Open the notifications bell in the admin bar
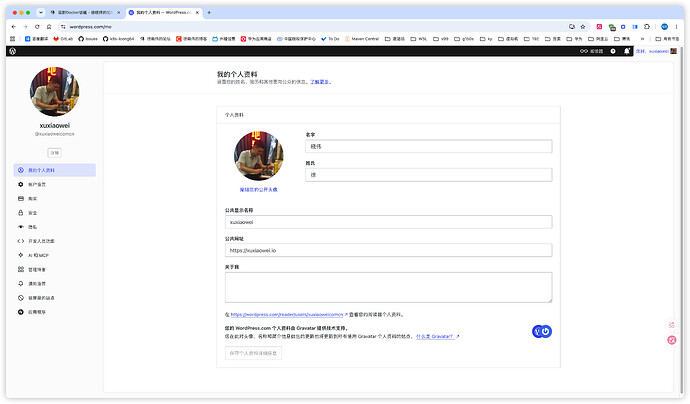Image resolution: width=690 pixels, height=404 pixels. coord(627,51)
